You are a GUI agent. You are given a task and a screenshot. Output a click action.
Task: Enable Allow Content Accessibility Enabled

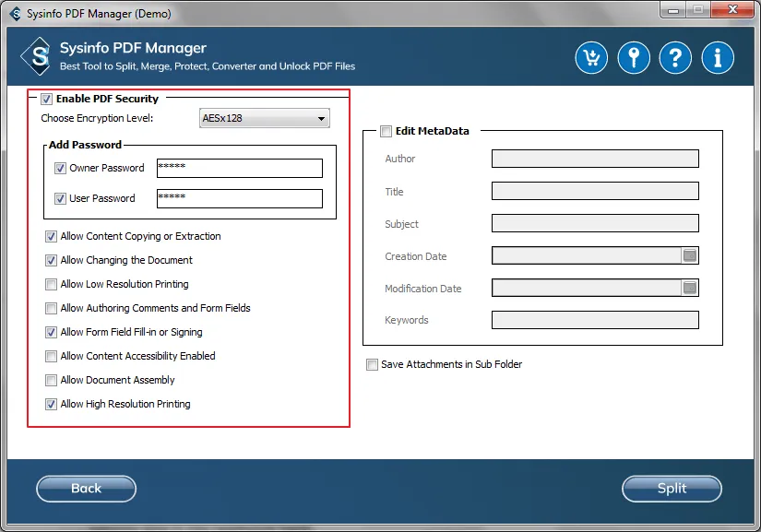coord(51,357)
